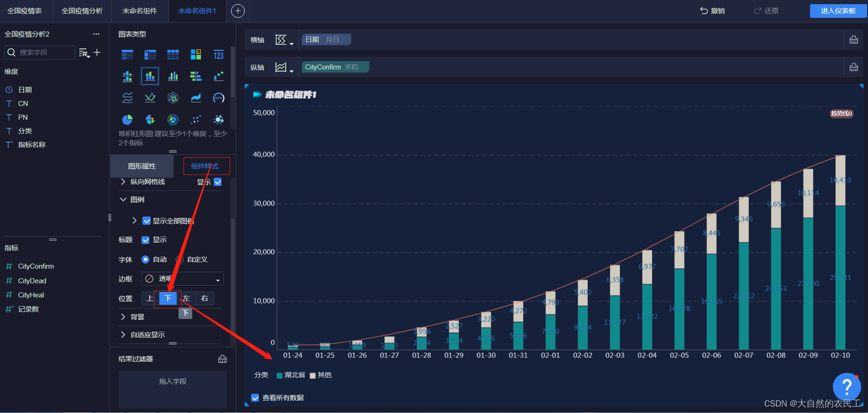Toggle the 标题 显示 checkbox
Screen dimensions: 868x413
146,240
